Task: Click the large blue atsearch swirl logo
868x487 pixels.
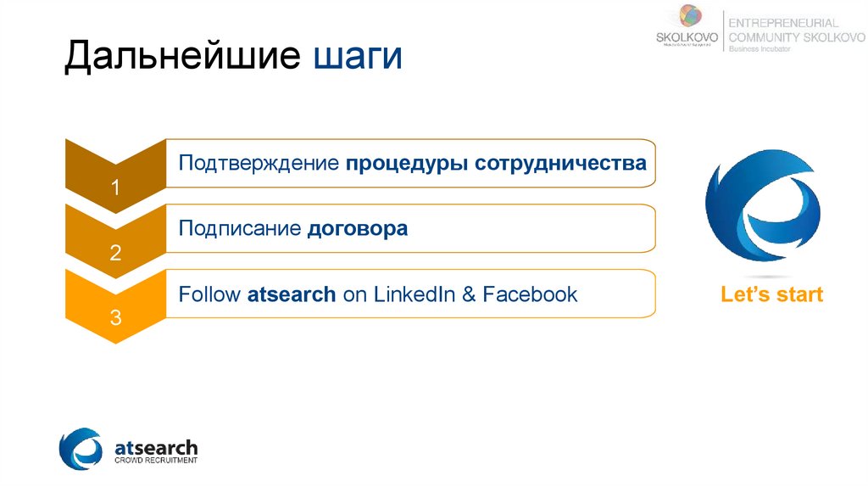Action: tap(761, 215)
